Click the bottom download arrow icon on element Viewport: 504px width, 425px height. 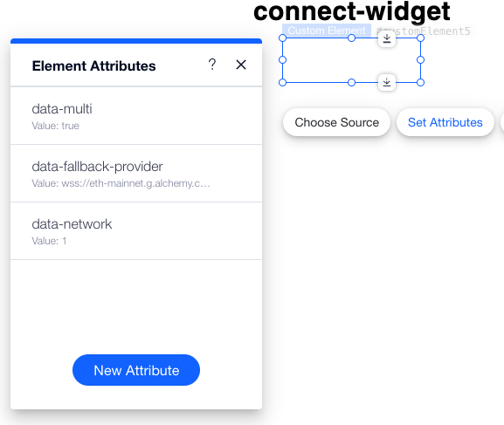click(x=387, y=82)
